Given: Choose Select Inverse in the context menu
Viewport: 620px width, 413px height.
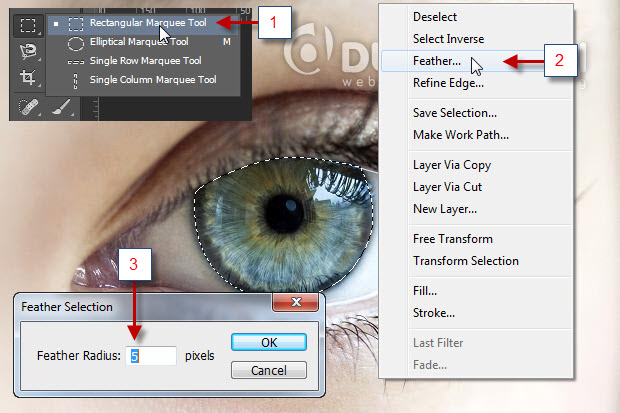Looking at the screenshot, I should [448, 39].
